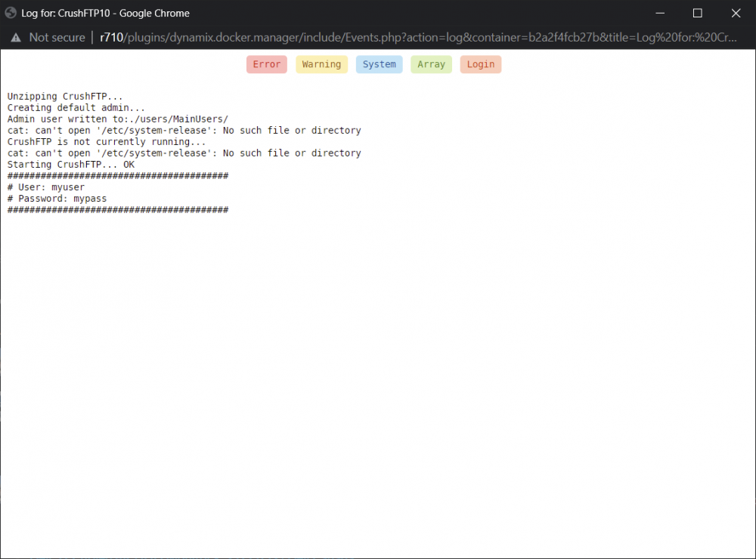
Task: Click the Not secure label in address bar
Action: coord(57,38)
